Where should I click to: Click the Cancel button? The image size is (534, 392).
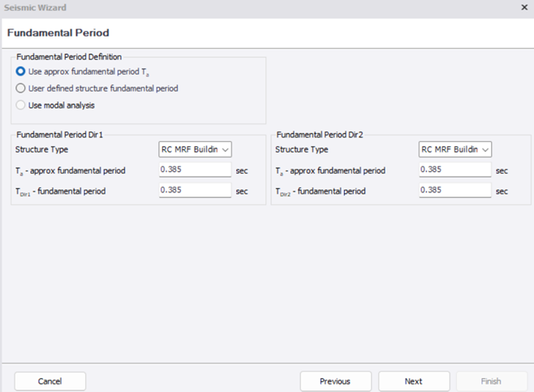pyautogui.click(x=50, y=381)
